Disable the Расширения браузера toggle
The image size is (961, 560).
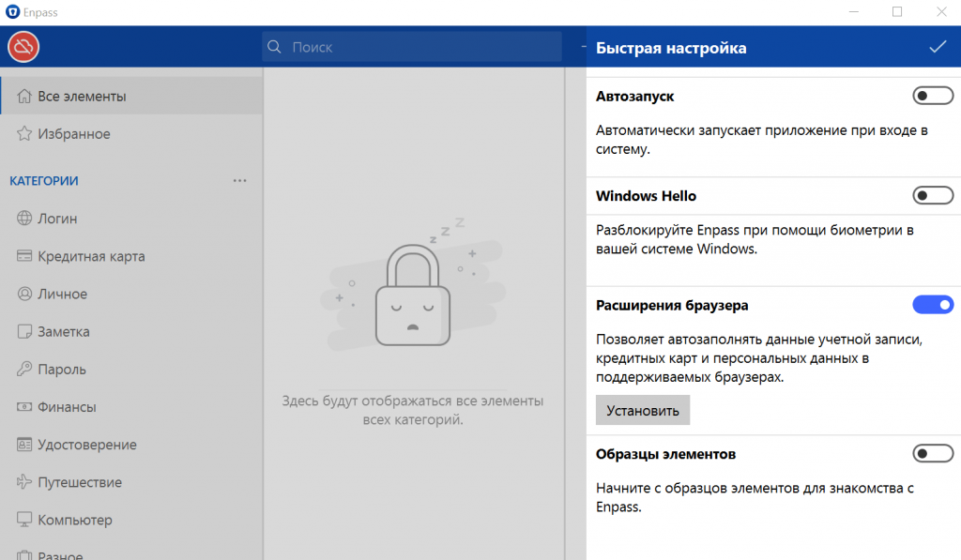click(933, 305)
